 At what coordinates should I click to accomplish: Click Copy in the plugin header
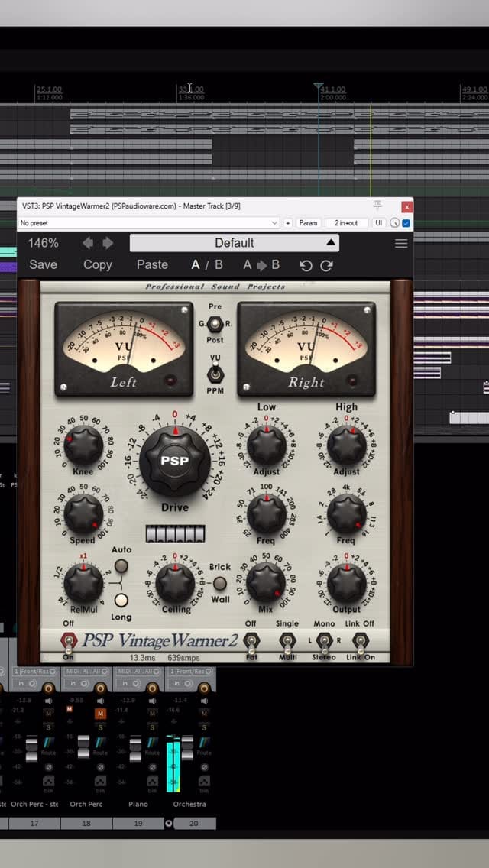coord(98,264)
